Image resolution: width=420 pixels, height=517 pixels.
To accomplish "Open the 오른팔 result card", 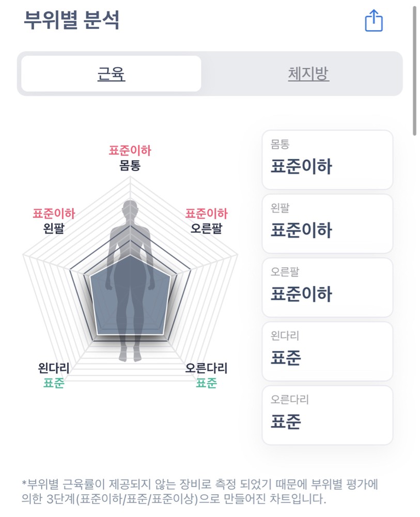I will 327,287.
